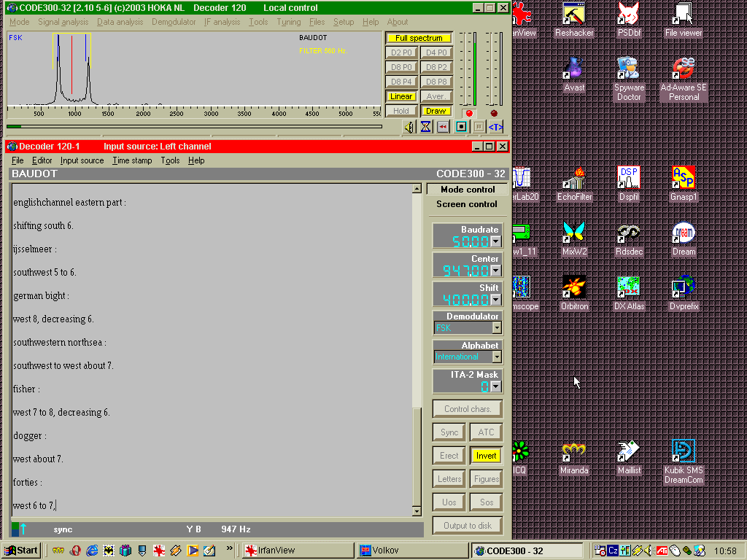Screen dimensions: 747x560
Task: Open the Input source menu in Decoder
Action: coord(82,160)
